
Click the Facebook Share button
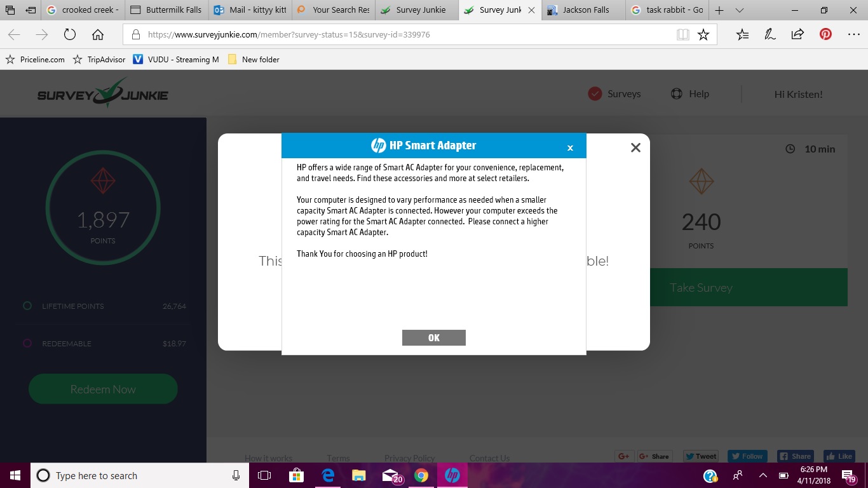(795, 456)
